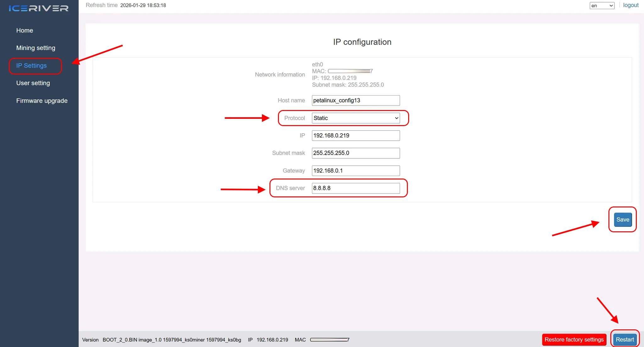This screenshot has width=644, height=347.
Task: Click Restore factory settings button
Action: tap(574, 339)
